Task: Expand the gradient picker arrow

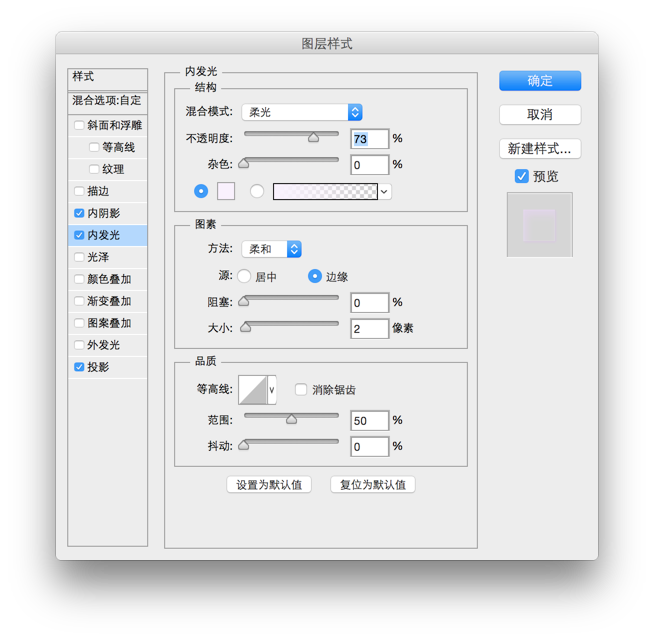Action: click(385, 192)
